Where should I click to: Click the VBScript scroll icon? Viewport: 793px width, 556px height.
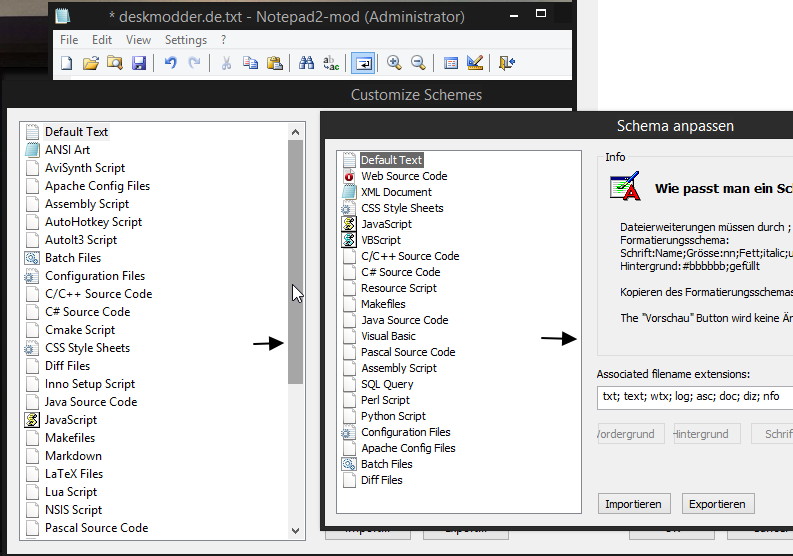click(x=349, y=240)
